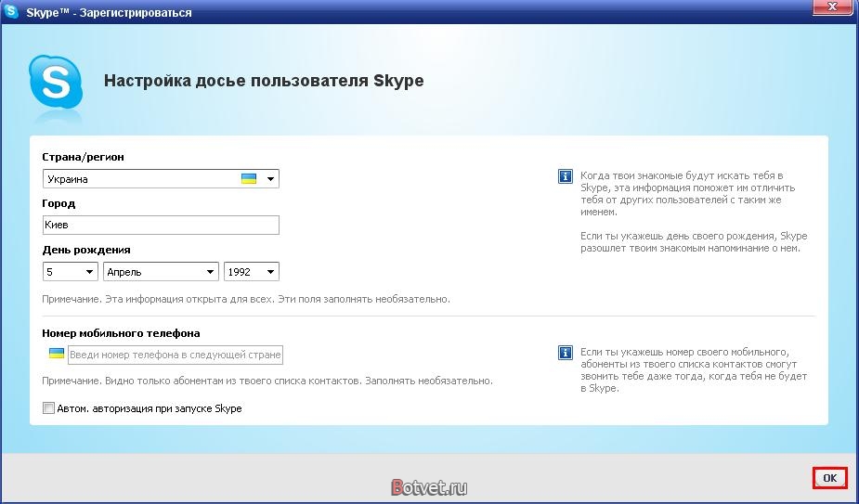Click the Город field containing Киев
Viewport: 859px width, 504px height.
(x=161, y=226)
